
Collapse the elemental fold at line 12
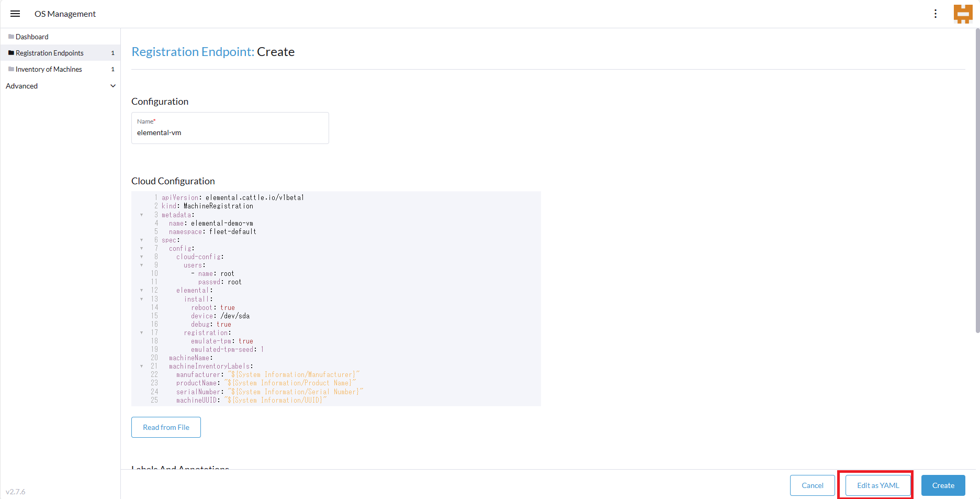141,290
